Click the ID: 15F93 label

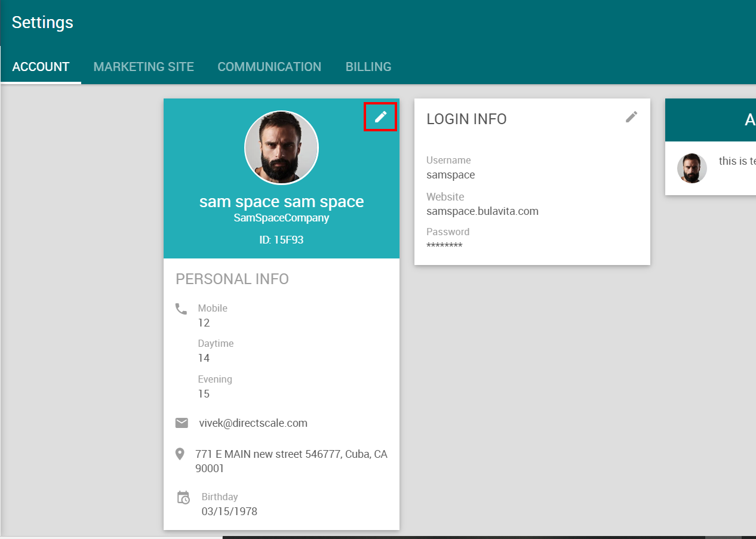click(x=281, y=240)
